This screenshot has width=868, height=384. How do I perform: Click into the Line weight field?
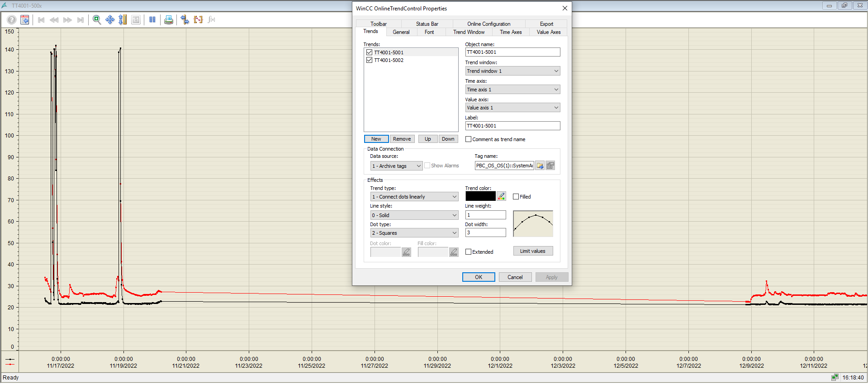coord(485,215)
